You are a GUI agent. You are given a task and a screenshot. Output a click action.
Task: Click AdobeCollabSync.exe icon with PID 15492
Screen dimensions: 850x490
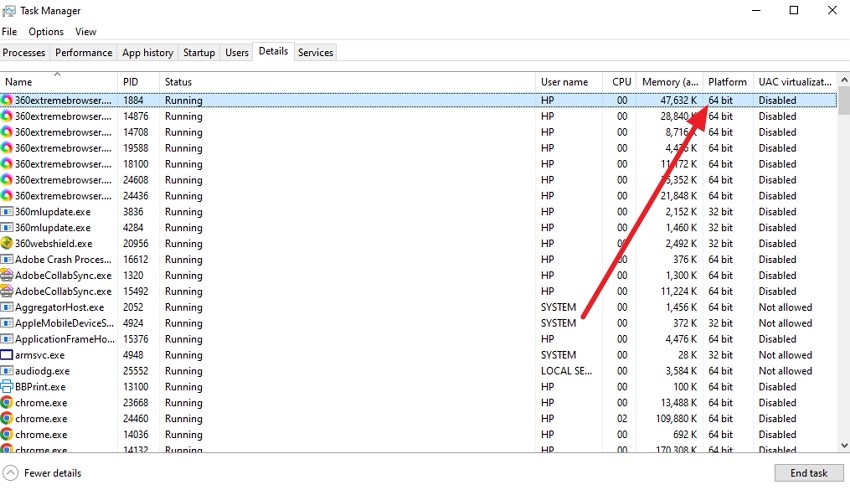click(x=7, y=291)
